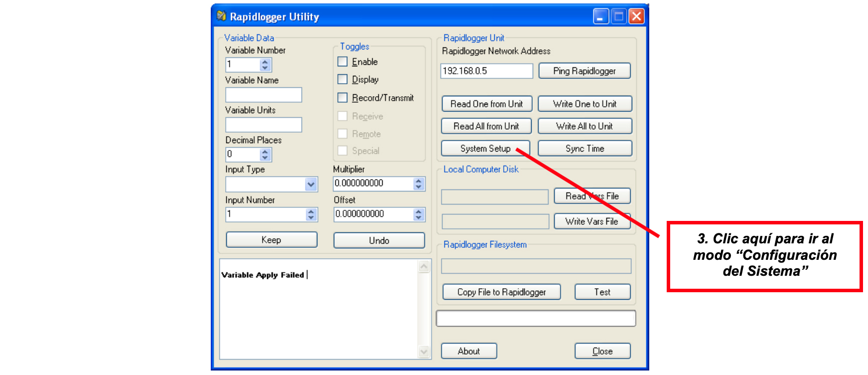Image resolution: width=868 pixels, height=375 pixels.
Task: Click the disabled Special checkbox
Action: 342,151
